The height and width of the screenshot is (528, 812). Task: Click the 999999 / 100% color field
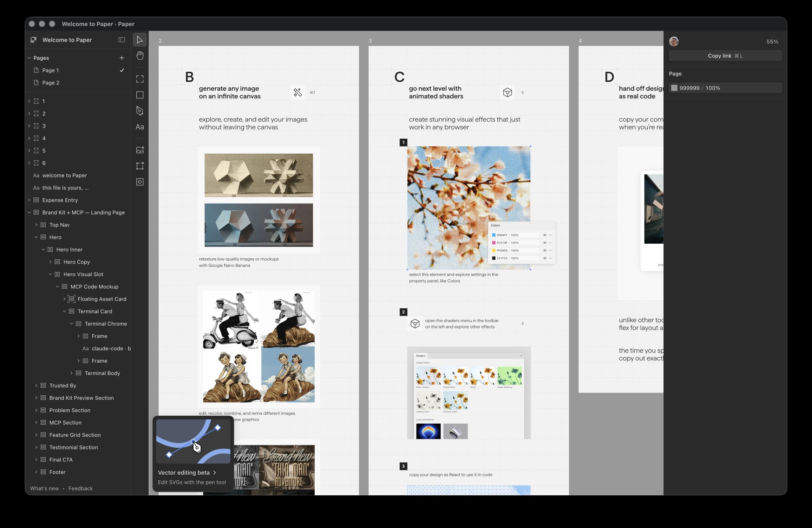click(x=725, y=88)
